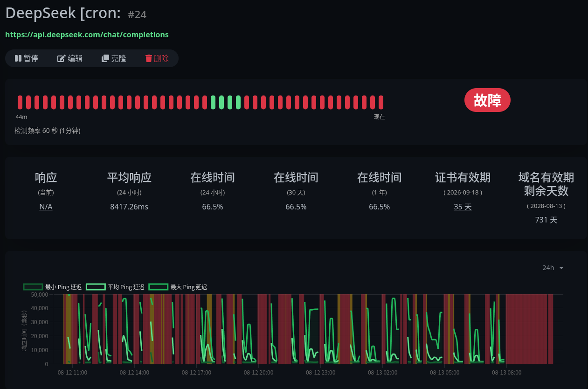Click the first green heartbeat bar
Image resolution: width=588 pixels, height=389 pixels.
[x=213, y=102]
